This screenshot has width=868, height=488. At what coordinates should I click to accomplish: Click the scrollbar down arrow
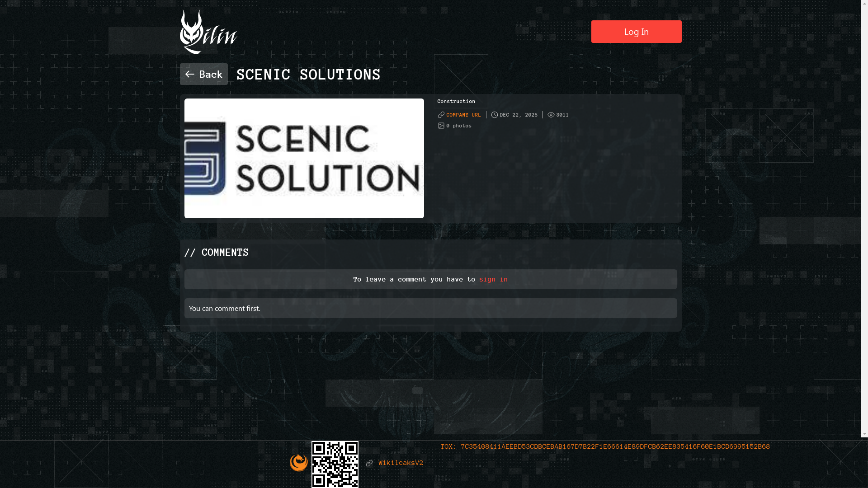864,434
